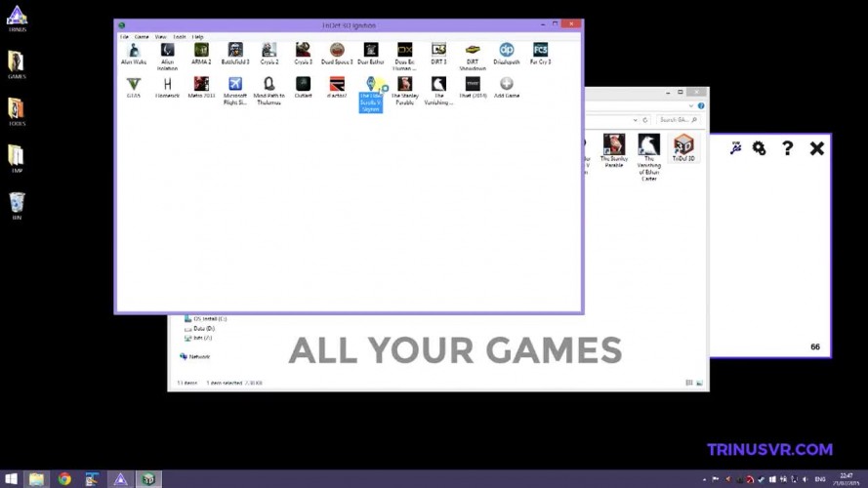Open the TMP desktop folder
868x488 pixels.
[x=17, y=159]
